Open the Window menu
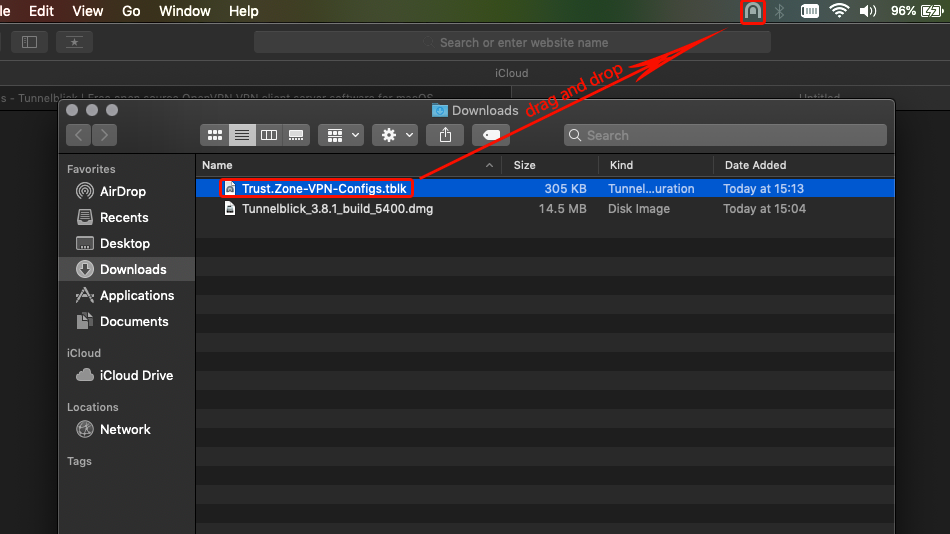Screen dimensions: 950x534 [185, 11]
